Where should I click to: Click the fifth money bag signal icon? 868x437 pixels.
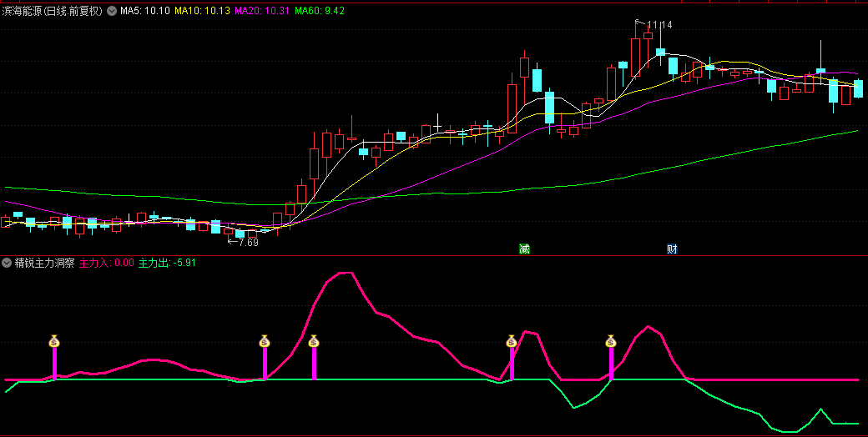pyautogui.click(x=611, y=340)
